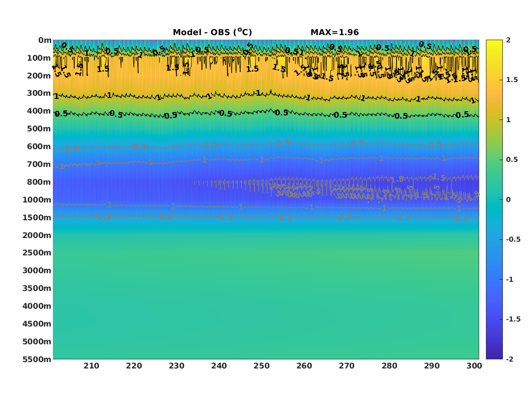Select the 'MAX=1.96' annotation text
The height and width of the screenshot is (399, 532).
[x=335, y=32]
